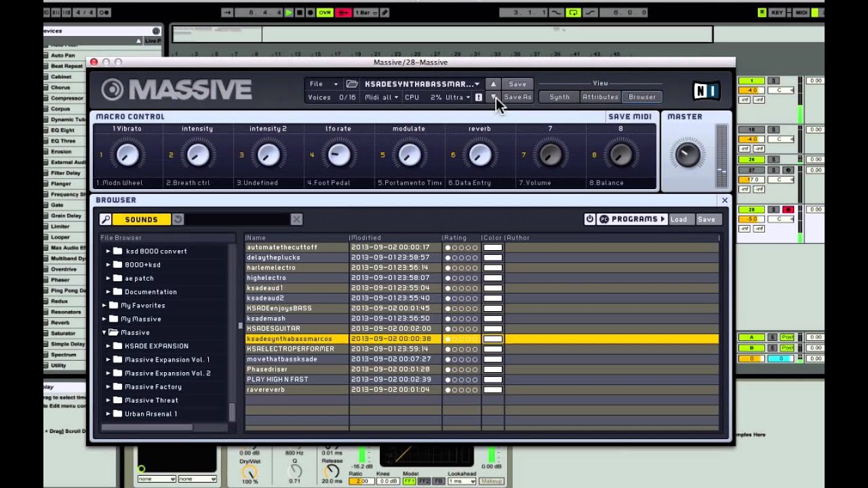Adjust the Master volume knob
This screenshot has width=868, height=488.
coord(687,155)
